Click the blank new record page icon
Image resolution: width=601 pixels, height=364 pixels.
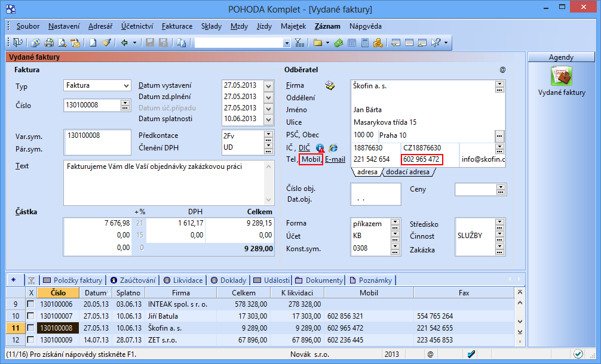(93, 42)
